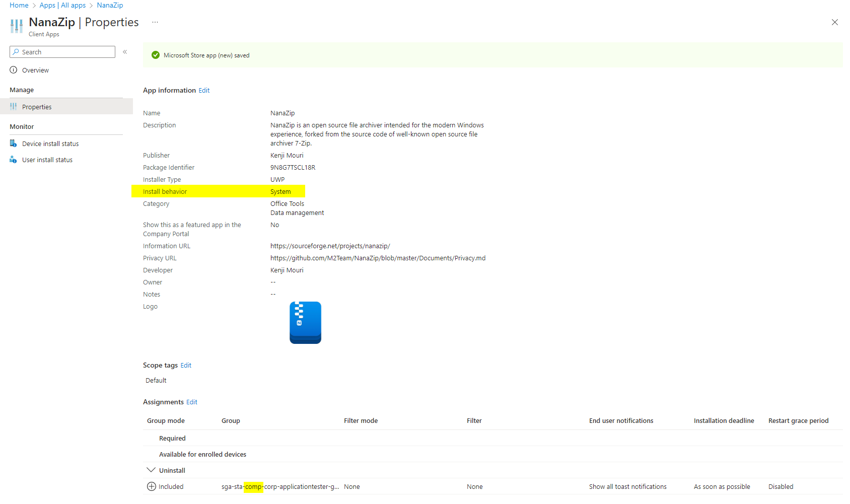Click the sourceforge Information URL text
Image resolution: width=850 pixels, height=504 pixels.
click(330, 246)
